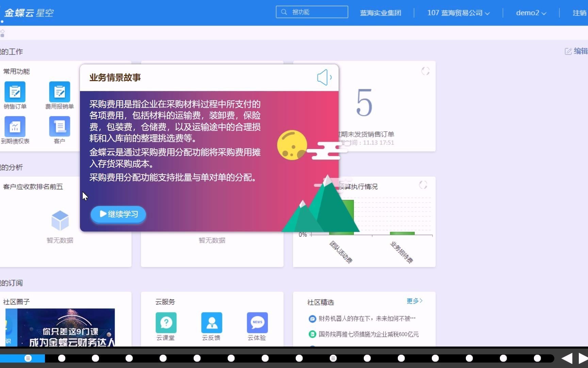This screenshot has height=368, width=588.
Task: Go to previous slide with left arrow
Action: click(x=567, y=358)
